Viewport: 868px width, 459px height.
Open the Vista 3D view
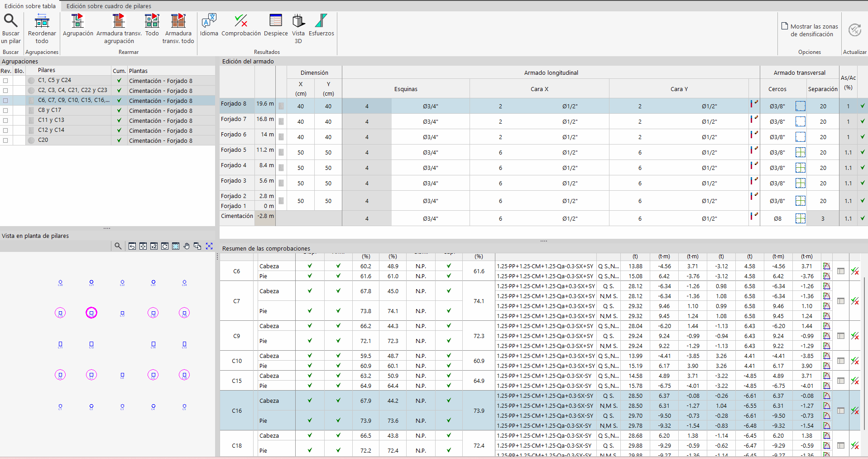298,21
